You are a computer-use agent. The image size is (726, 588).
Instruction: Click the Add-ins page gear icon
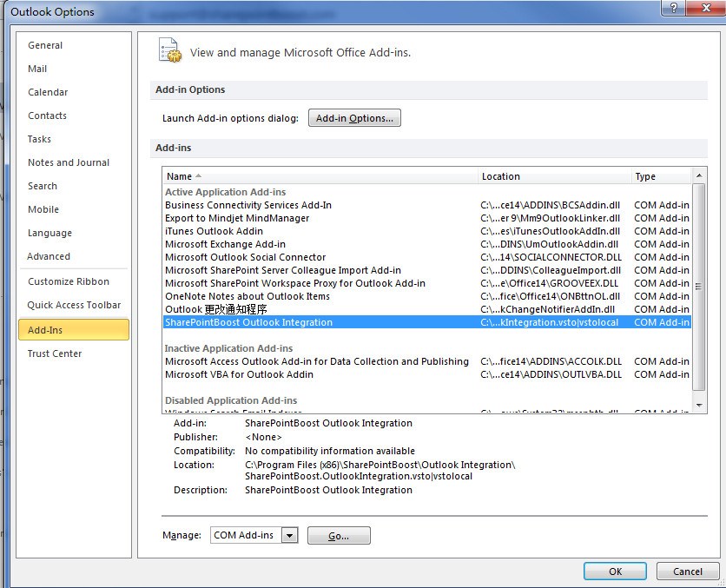tap(170, 50)
